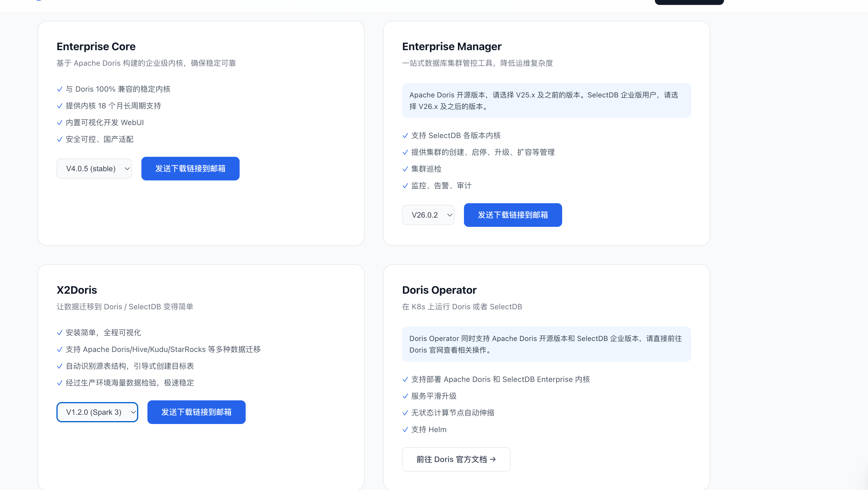Click checkmark beside '无状态计算节点自动伸缩'
Screen dimensions: 868x490
coord(405,413)
